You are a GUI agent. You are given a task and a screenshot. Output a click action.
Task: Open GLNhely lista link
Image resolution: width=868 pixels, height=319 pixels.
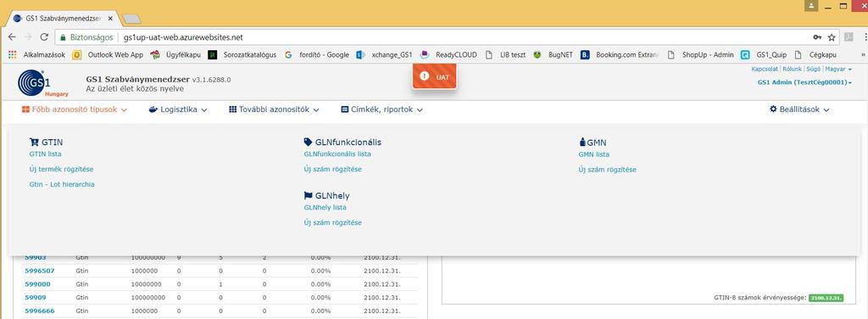pos(325,207)
